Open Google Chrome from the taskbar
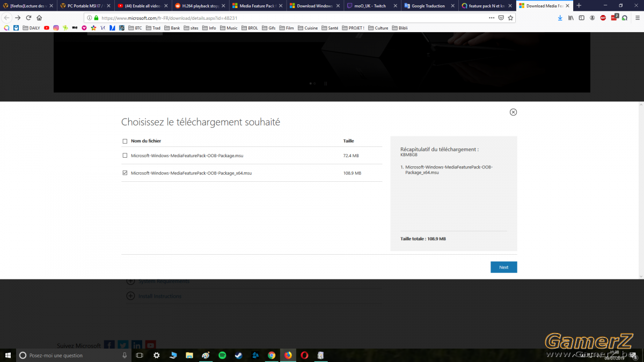Screen dimensions: 644x362 [272, 355]
